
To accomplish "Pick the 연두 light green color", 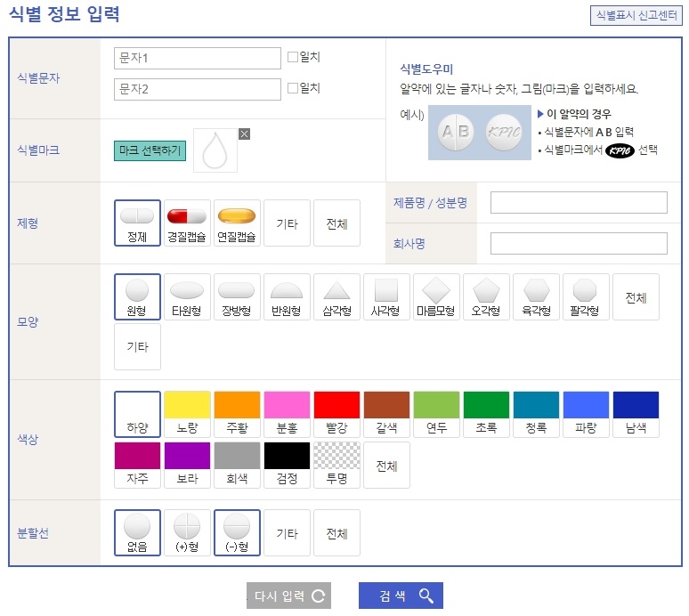I will pos(436,414).
